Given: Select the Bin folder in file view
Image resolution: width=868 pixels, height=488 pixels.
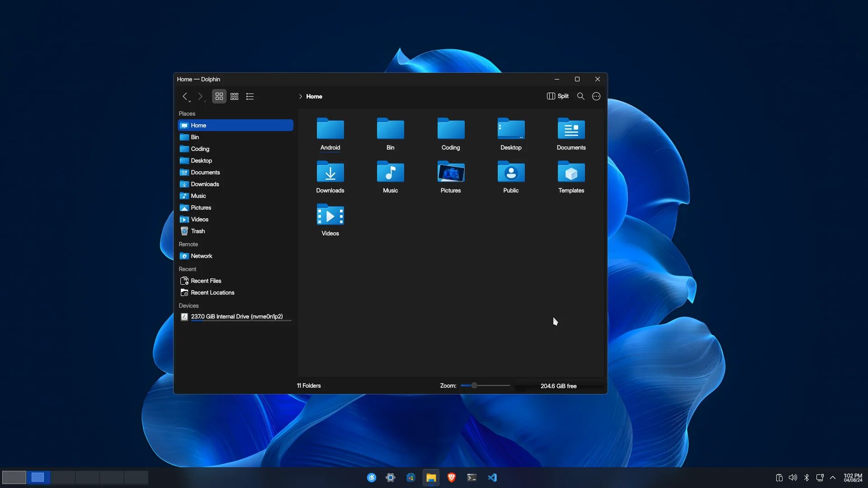Looking at the screenshot, I should click(x=390, y=134).
